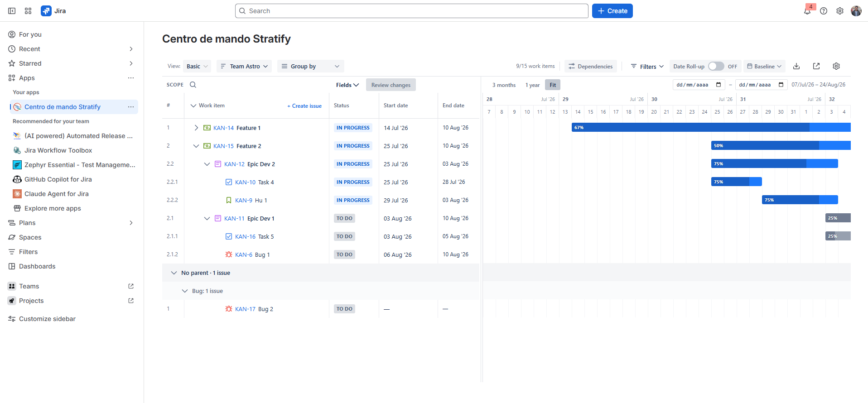This screenshot has height=403, width=868.
Task: Open the gantt settings gear icon
Action: click(x=836, y=66)
